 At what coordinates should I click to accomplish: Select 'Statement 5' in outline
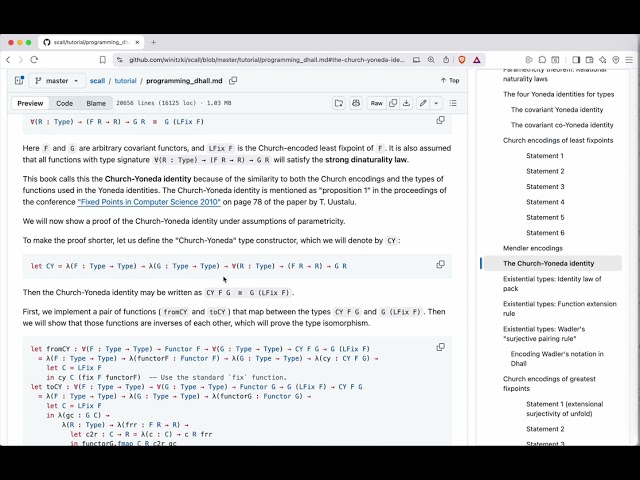[x=545, y=218]
